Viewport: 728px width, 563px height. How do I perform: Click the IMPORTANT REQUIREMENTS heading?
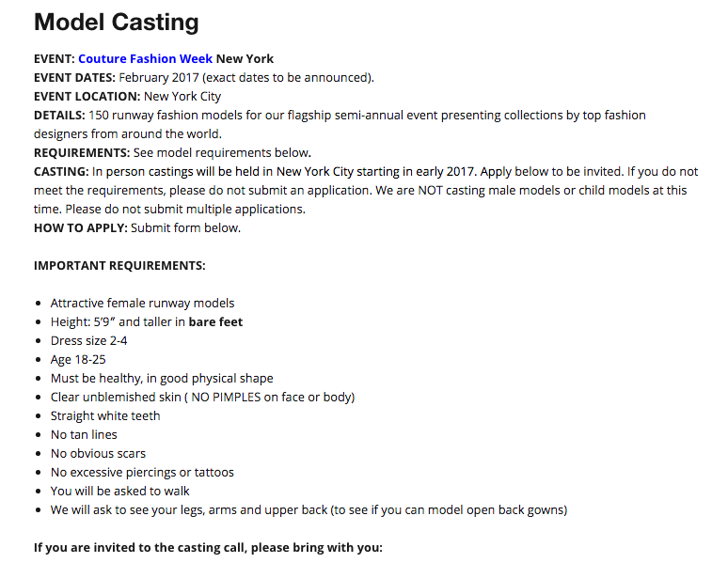click(119, 265)
